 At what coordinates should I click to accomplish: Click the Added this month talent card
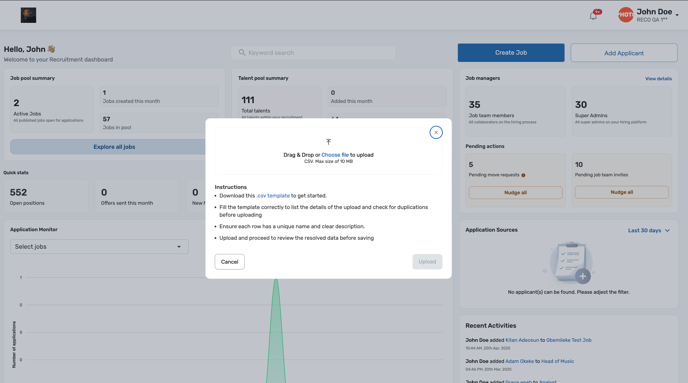pyautogui.click(x=387, y=97)
